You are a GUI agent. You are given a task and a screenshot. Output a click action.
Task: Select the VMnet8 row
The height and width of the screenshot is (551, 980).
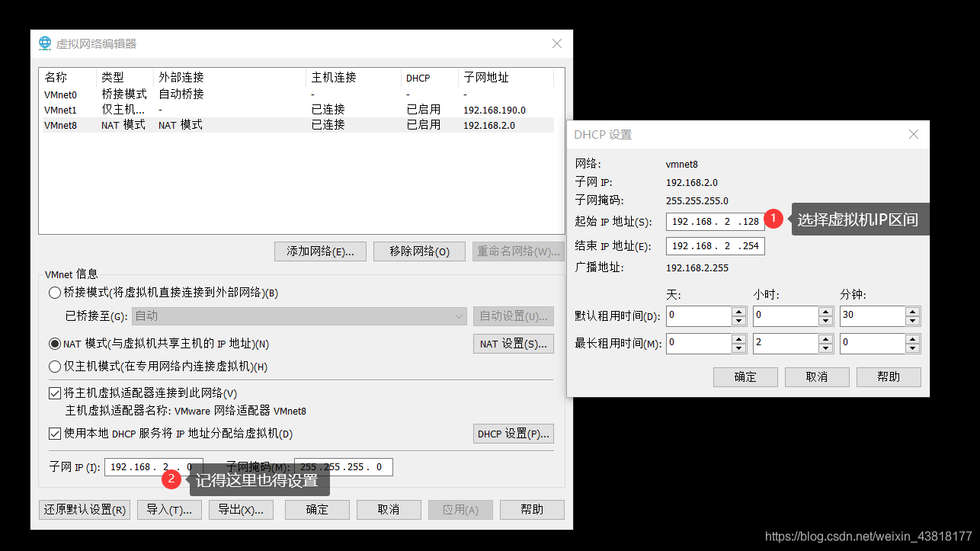point(297,125)
